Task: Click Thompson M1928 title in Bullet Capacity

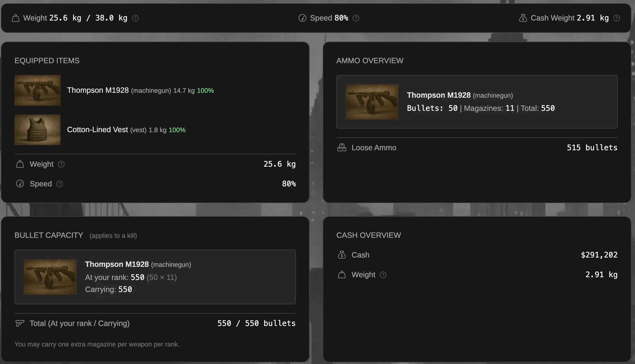Action: 117,264
